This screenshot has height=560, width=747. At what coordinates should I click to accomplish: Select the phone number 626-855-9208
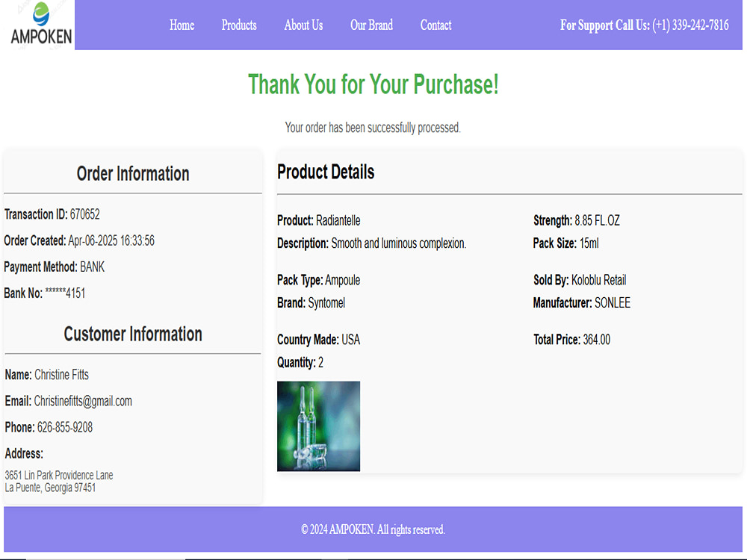point(65,427)
